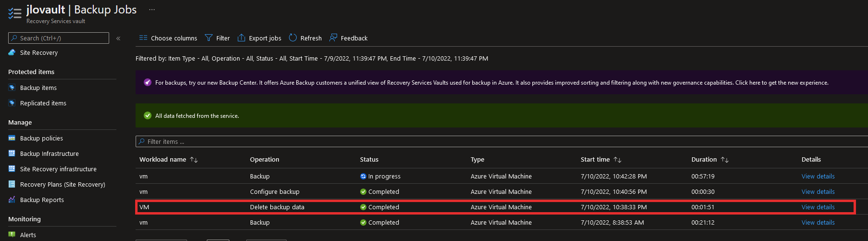Click the Operation column header
The height and width of the screenshot is (241, 868).
point(264,160)
